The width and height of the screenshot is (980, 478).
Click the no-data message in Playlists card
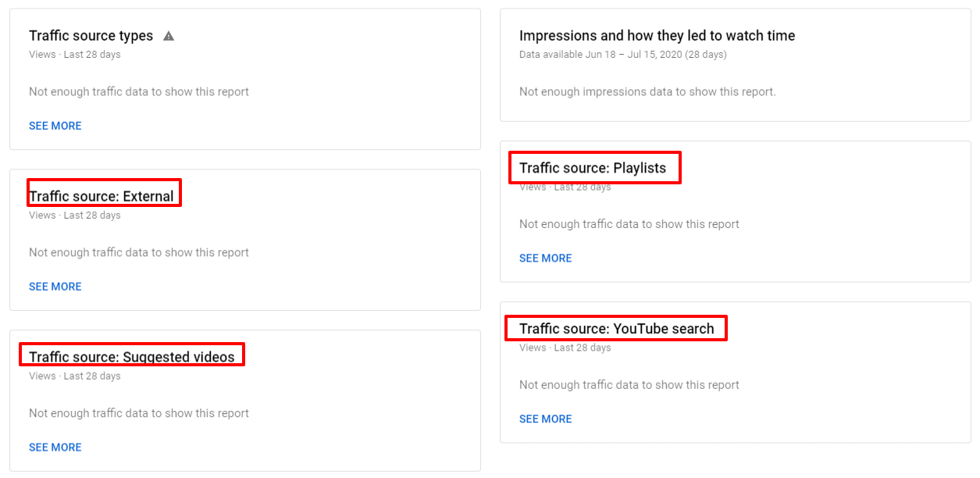tap(629, 224)
